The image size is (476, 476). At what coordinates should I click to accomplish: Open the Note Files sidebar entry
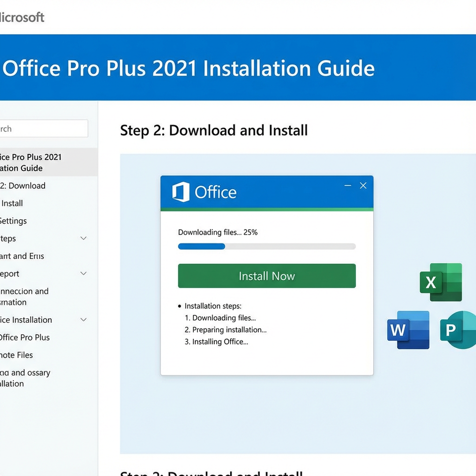click(x=17, y=355)
